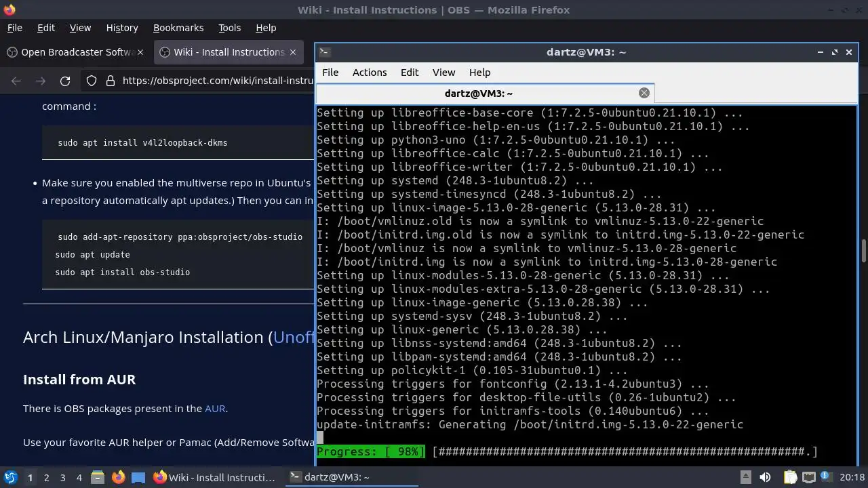Launch Firefox from the quick launch icon
The width and height of the screenshot is (868, 488).
coord(118,477)
